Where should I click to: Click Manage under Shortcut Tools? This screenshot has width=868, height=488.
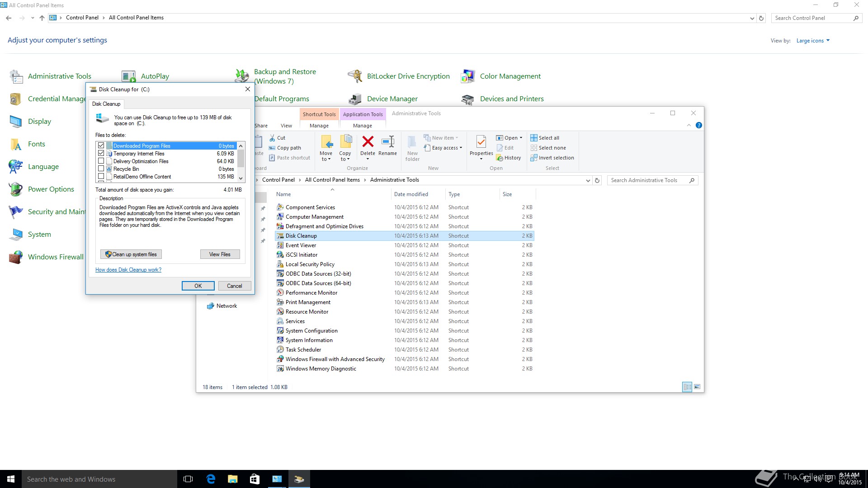319,126
